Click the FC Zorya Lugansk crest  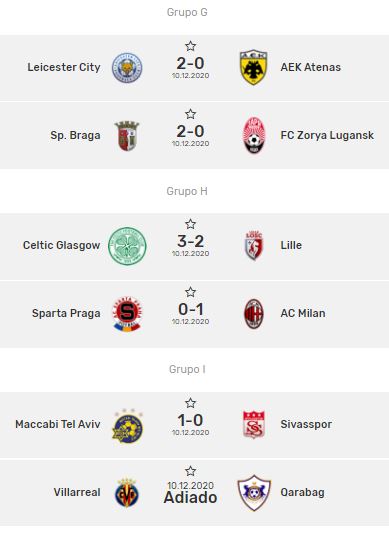[x=254, y=135]
